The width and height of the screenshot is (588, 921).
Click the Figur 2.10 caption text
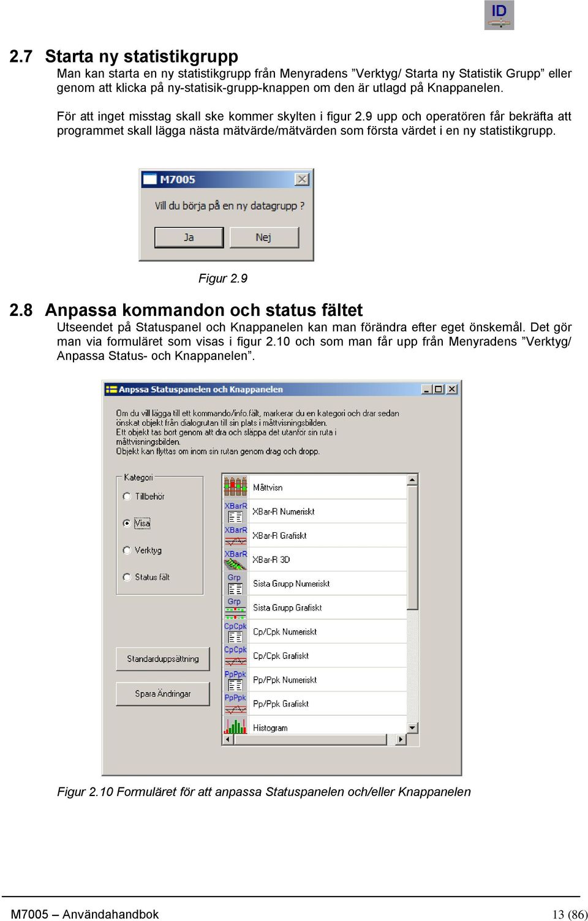coord(264,792)
